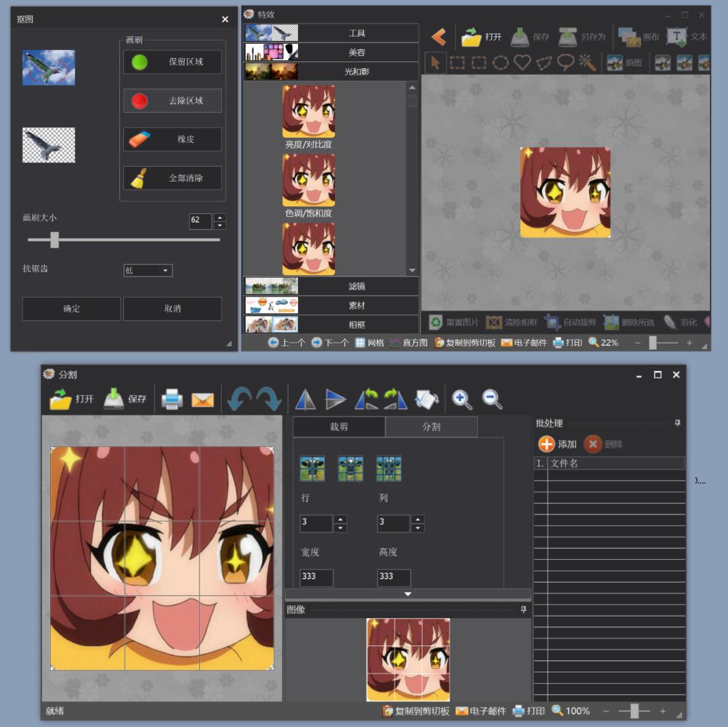This screenshot has width=728, height=727.
Task: Select the rounded rectangle selection tool
Action: [x=479, y=62]
